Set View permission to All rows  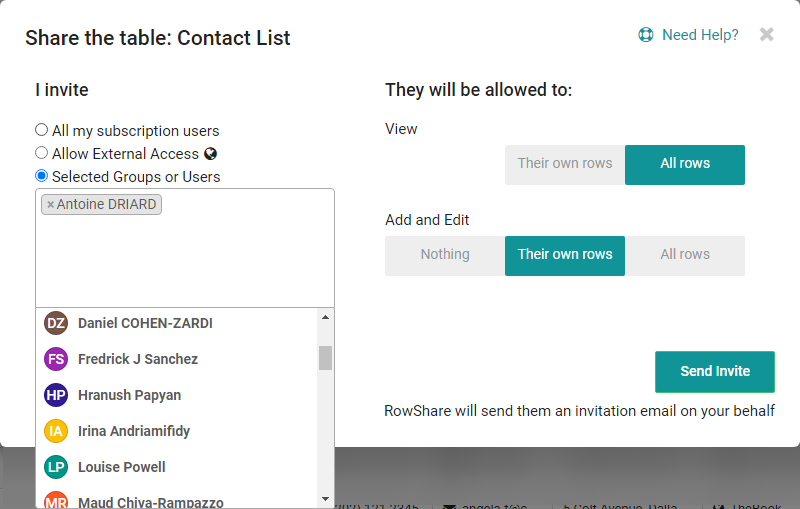point(685,165)
